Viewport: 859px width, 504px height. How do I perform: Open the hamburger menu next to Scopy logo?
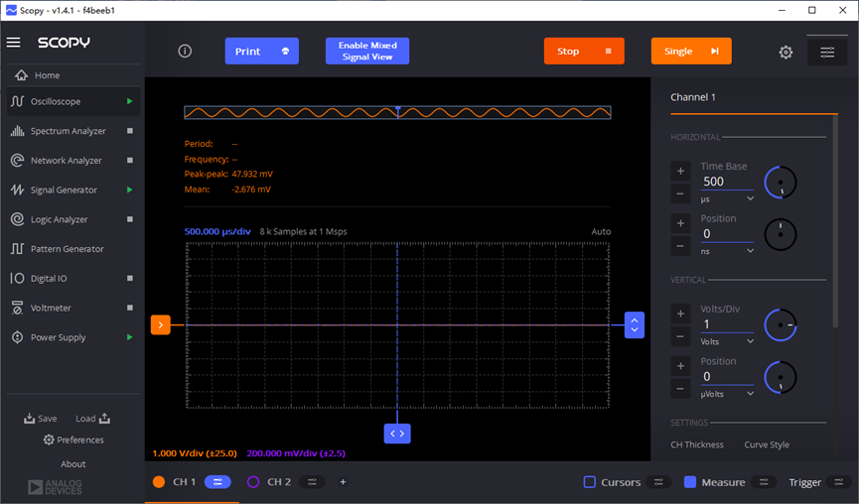(14, 42)
